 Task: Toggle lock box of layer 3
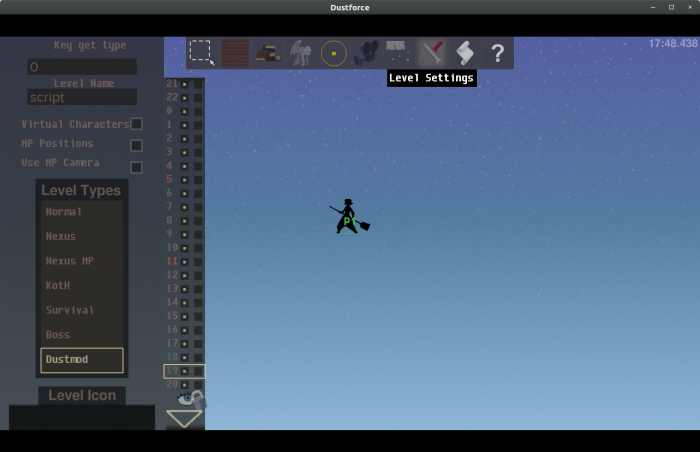coord(198,152)
